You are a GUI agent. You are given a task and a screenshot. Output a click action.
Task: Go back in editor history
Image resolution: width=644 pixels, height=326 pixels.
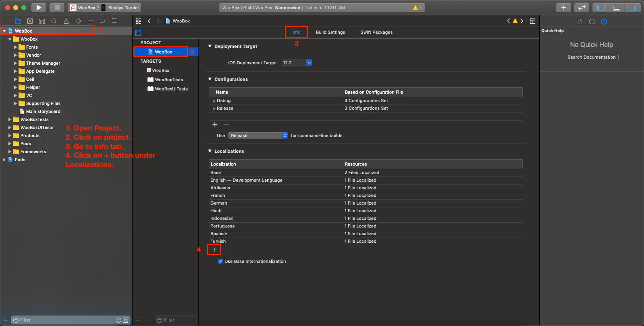149,21
